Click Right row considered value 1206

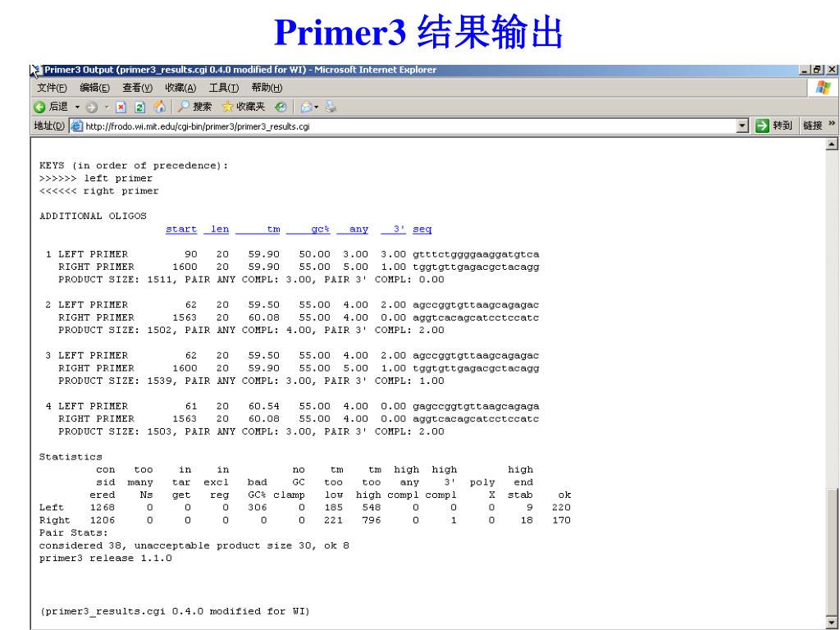pyautogui.click(x=103, y=520)
